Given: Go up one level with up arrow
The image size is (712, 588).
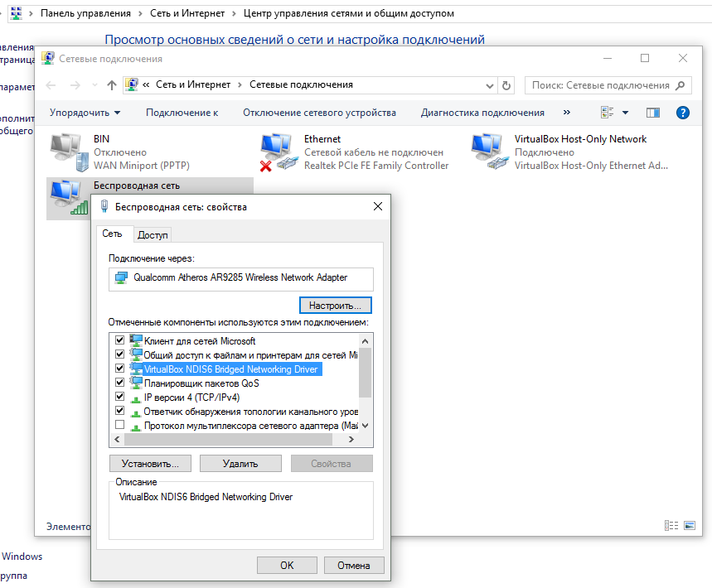Looking at the screenshot, I should pos(112,85).
